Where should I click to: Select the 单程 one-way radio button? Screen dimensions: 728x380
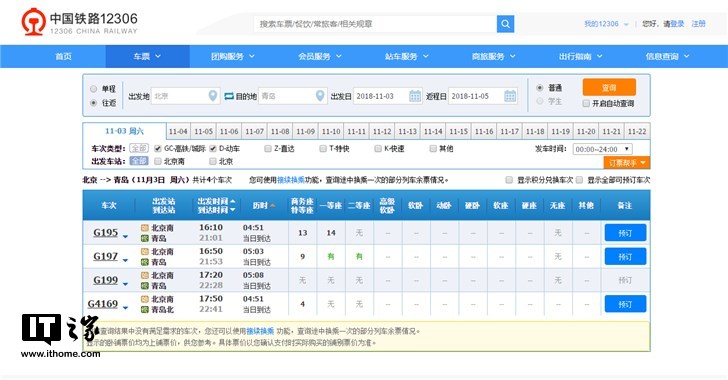coord(93,89)
